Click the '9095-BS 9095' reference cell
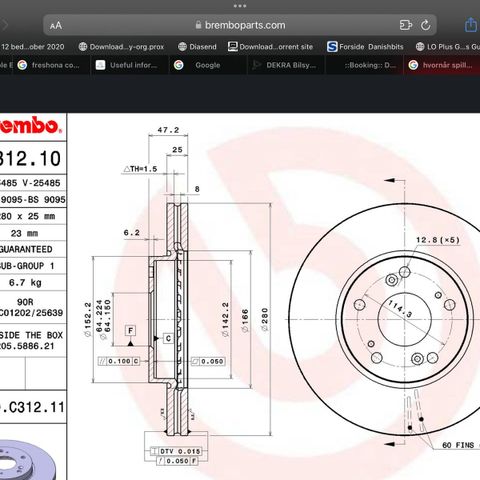Image resolution: width=480 pixels, height=480 pixels. pyautogui.click(x=33, y=200)
